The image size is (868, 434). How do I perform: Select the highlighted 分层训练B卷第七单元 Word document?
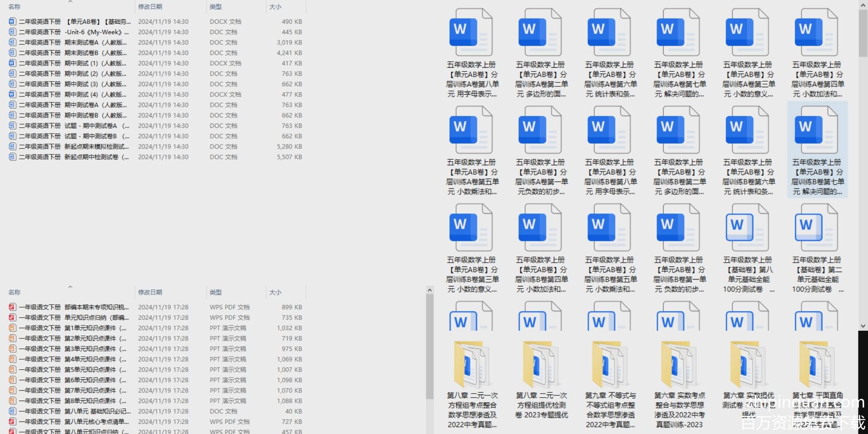(816, 131)
